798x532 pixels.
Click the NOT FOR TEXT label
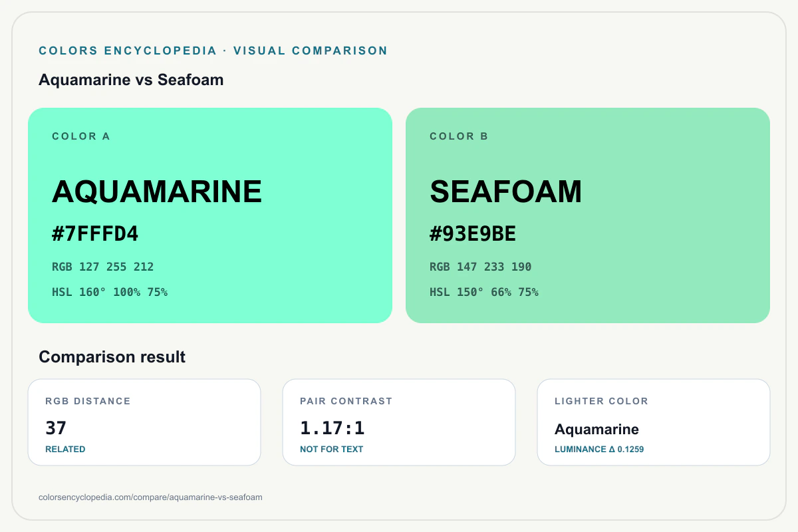[332, 450]
